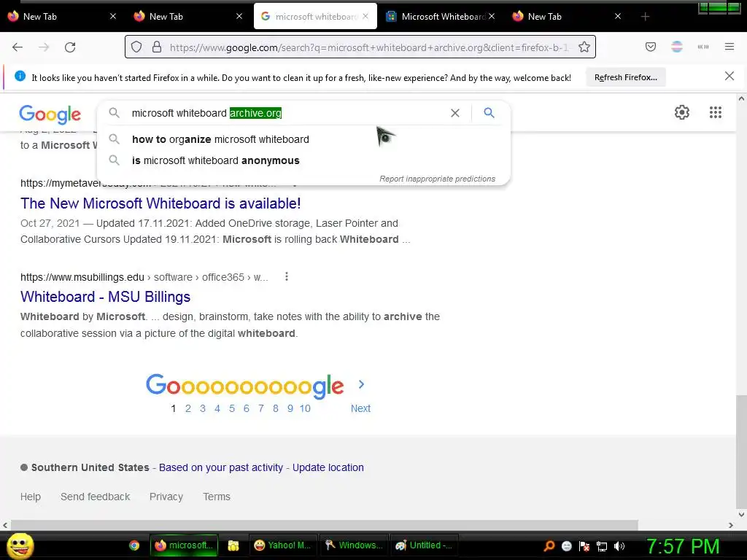Open Help footer link
The image size is (747, 560).
click(31, 497)
